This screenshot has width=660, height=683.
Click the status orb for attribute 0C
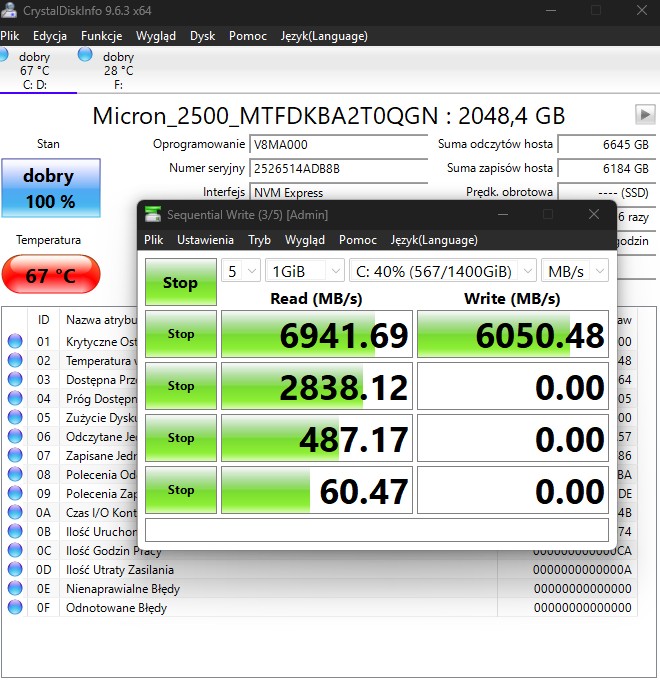[x=15, y=550]
